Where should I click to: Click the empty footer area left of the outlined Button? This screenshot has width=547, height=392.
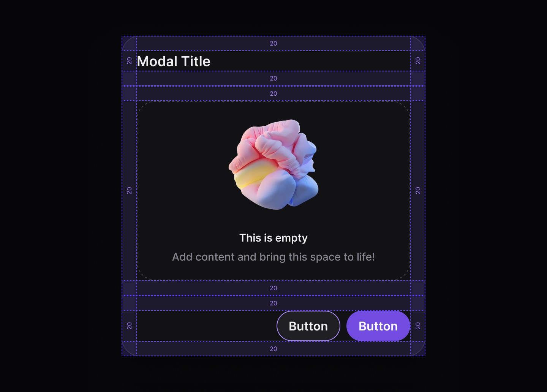[x=206, y=326]
